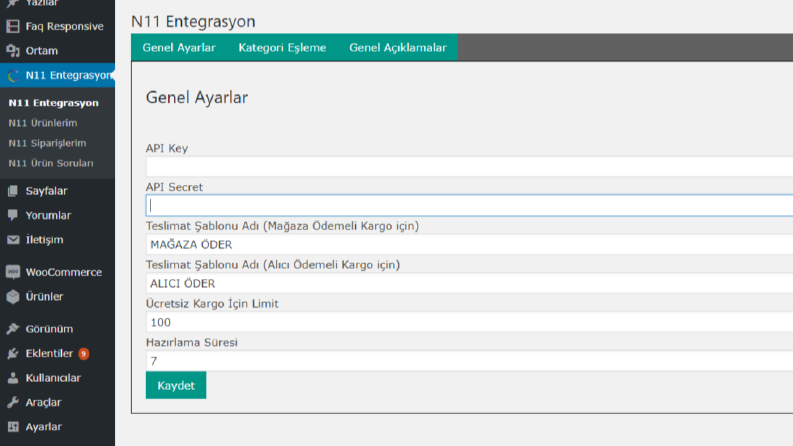Click the İletişim envelope icon
The width and height of the screenshot is (793, 446).
[13, 240]
